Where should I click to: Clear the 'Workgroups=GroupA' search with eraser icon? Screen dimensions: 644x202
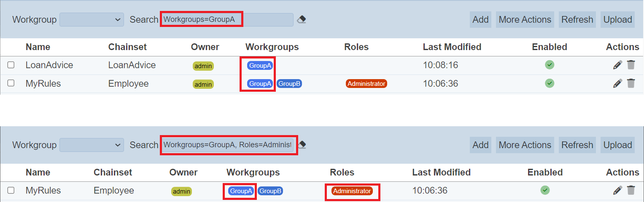[x=302, y=19]
